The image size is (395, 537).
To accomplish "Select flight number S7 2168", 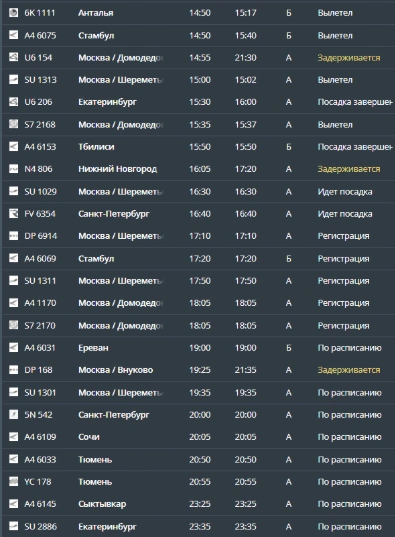I will coord(40,125).
